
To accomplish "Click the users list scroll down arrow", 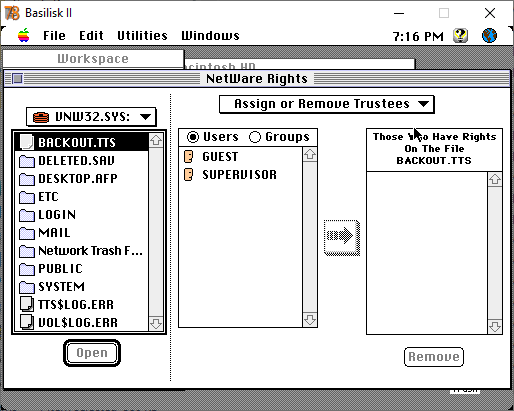I will coord(310,320).
